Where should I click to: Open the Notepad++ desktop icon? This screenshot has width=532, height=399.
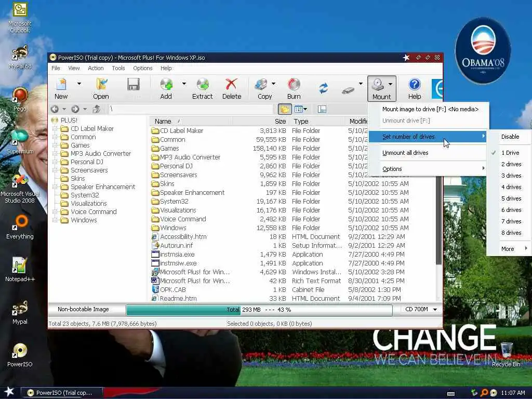click(x=20, y=270)
